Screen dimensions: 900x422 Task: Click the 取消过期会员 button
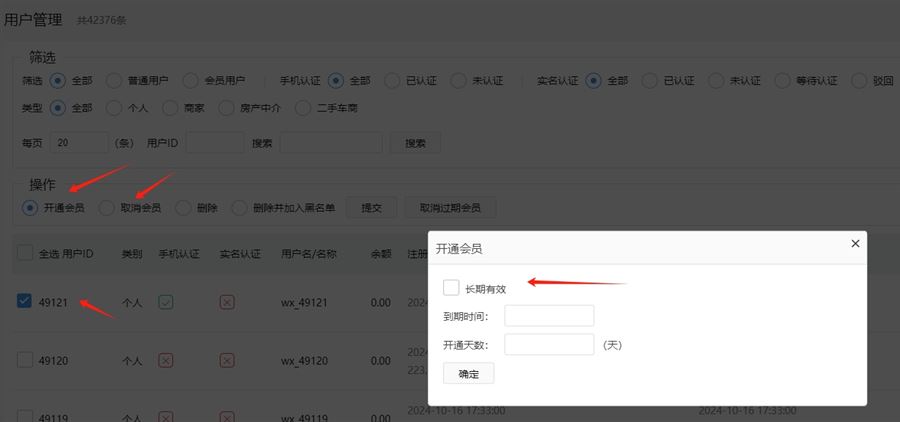450,208
